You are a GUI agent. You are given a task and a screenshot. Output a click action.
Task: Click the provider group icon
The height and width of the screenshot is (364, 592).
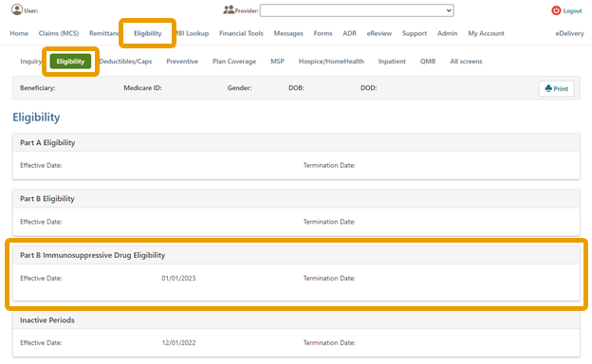point(229,9)
